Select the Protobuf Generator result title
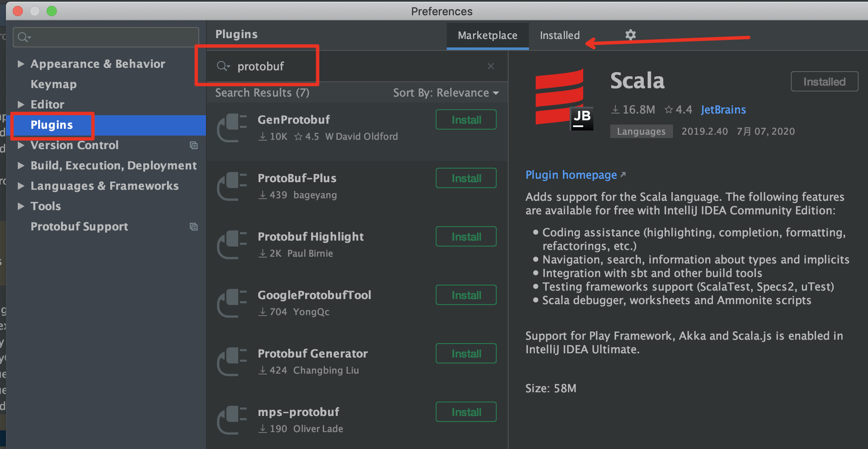Viewport: 868px width, 449px height. [313, 354]
